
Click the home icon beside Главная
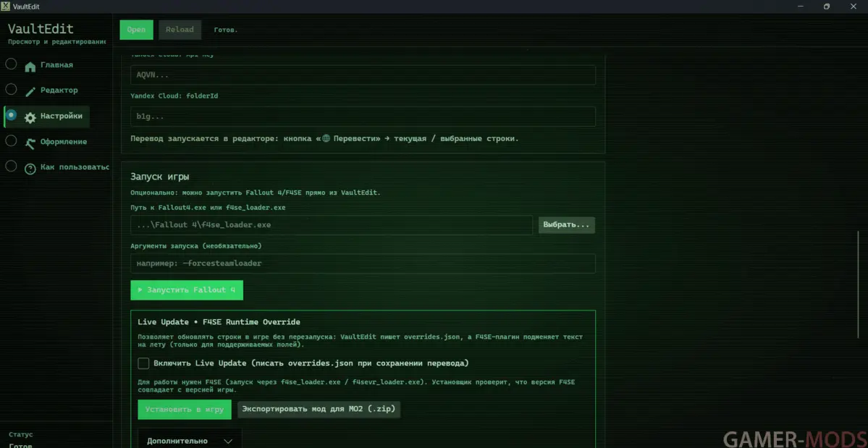[x=30, y=67]
